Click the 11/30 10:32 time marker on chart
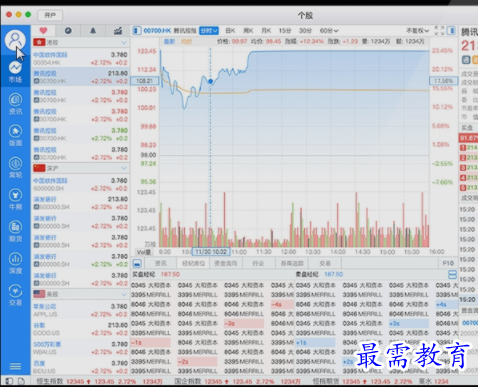Image resolution: width=478 pixels, height=387 pixels. pyautogui.click(x=211, y=252)
